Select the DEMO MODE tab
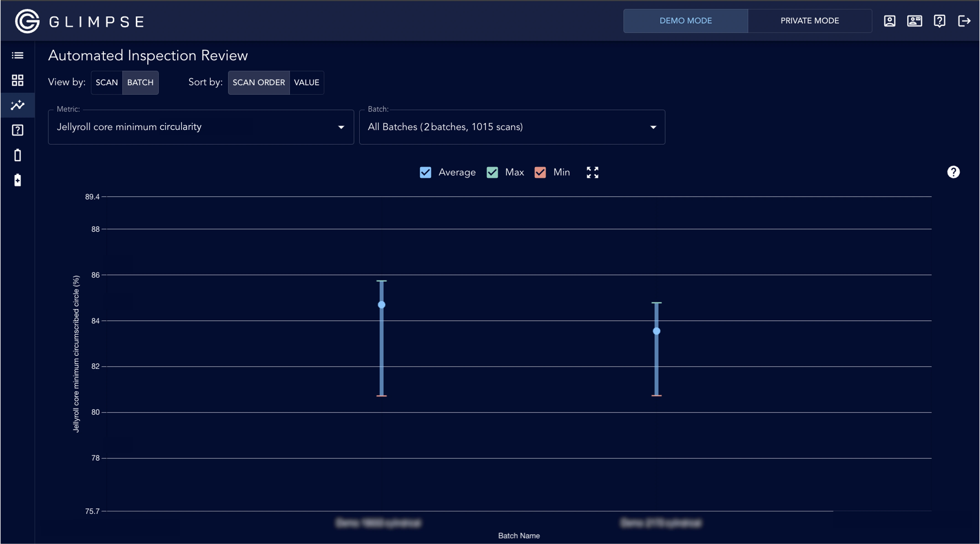This screenshot has height=544, width=980. point(685,21)
